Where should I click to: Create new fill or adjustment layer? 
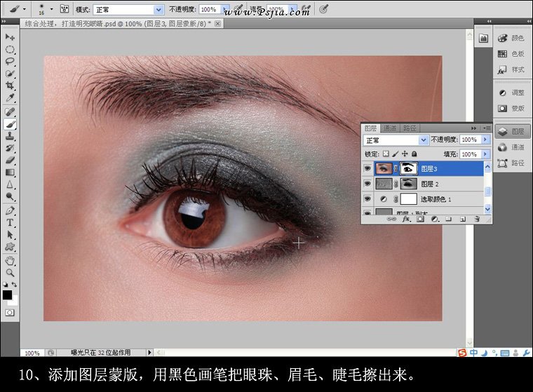(x=435, y=219)
